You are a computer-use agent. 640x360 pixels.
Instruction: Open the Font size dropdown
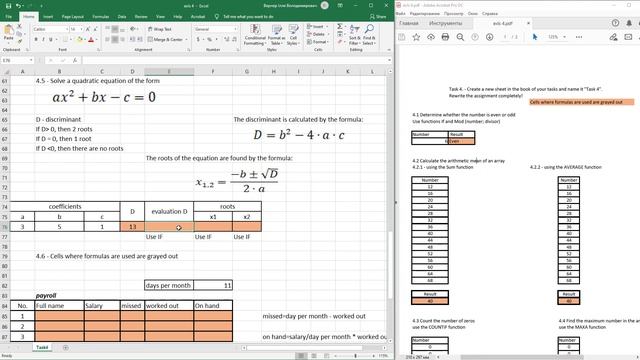[81, 29]
